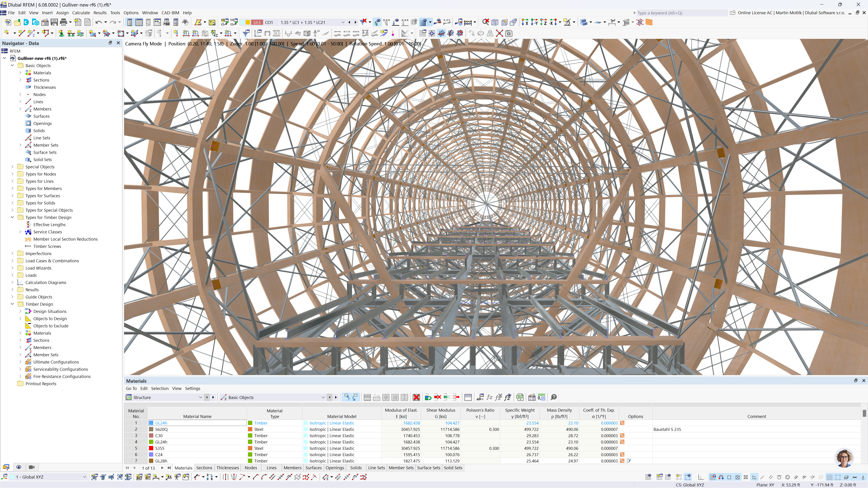Switch to the Sections table tab
This screenshot has height=488, width=868.
click(x=204, y=468)
